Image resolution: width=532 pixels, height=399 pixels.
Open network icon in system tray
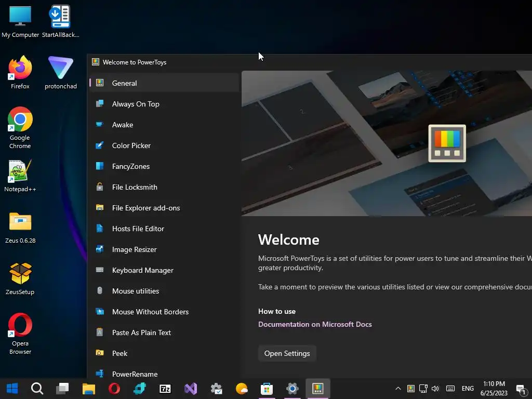(423, 389)
